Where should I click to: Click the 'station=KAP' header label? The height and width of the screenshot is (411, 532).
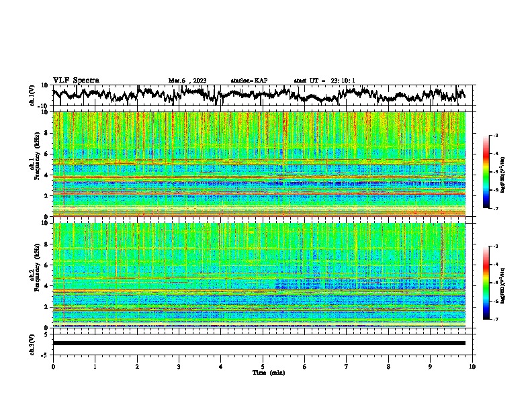249,81
